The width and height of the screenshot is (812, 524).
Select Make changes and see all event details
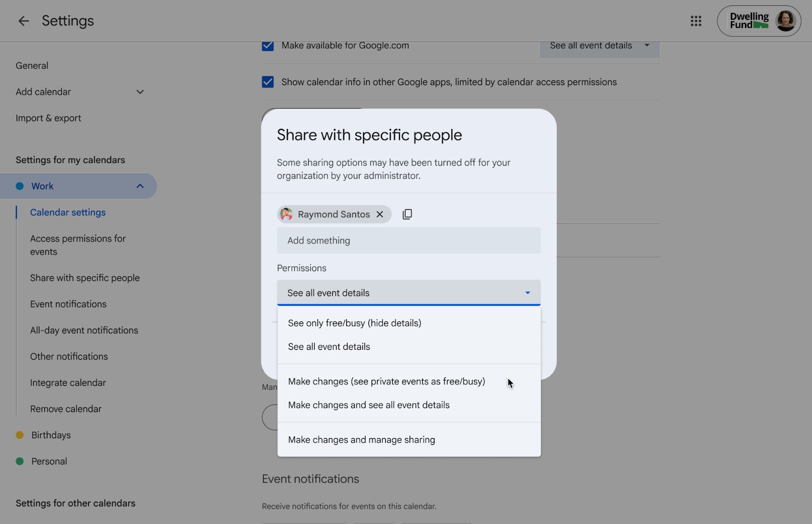pos(409,405)
